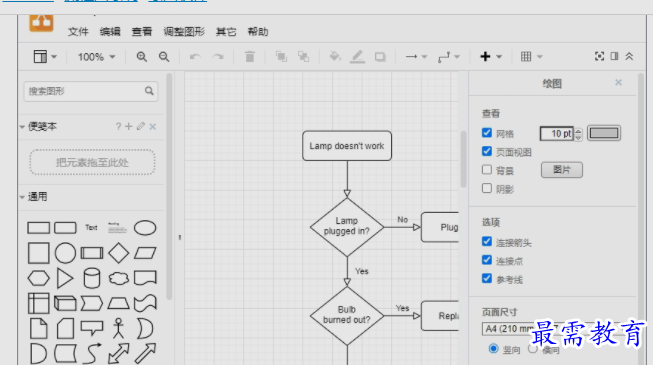Open the 编辑 menu
The height and width of the screenshot is (365, 653).
point(110,32)
